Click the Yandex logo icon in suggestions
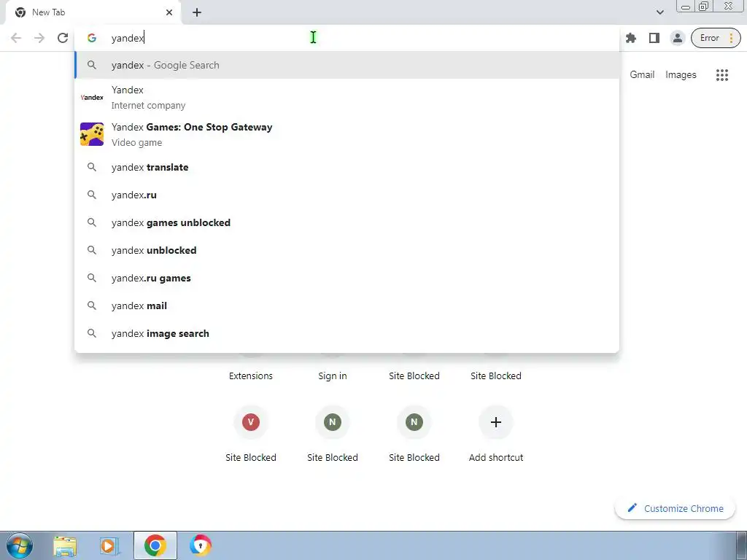747x560 pixels. (92, 97)
